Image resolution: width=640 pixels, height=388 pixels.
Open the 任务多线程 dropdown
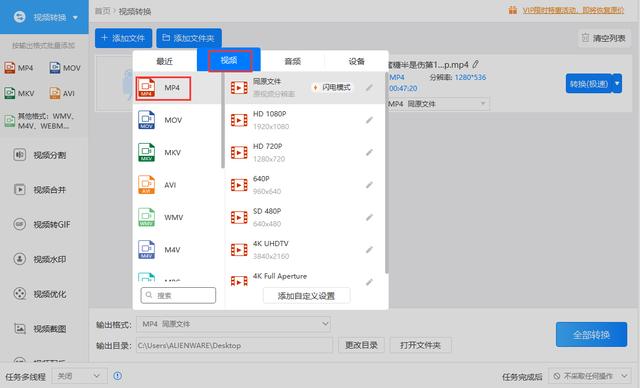79,376
